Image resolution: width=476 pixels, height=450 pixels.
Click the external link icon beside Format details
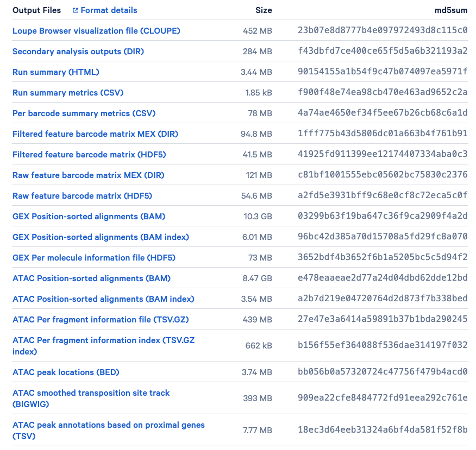76,10
